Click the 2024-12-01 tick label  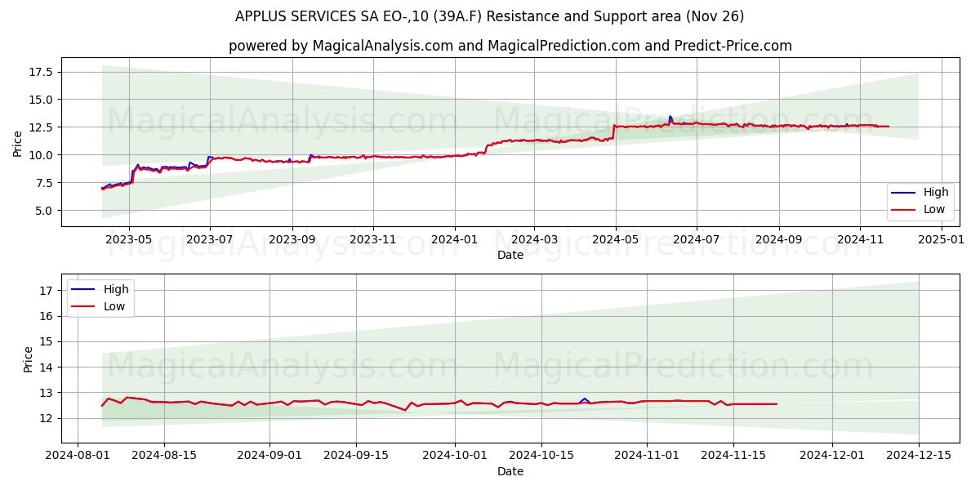[832, 456]
